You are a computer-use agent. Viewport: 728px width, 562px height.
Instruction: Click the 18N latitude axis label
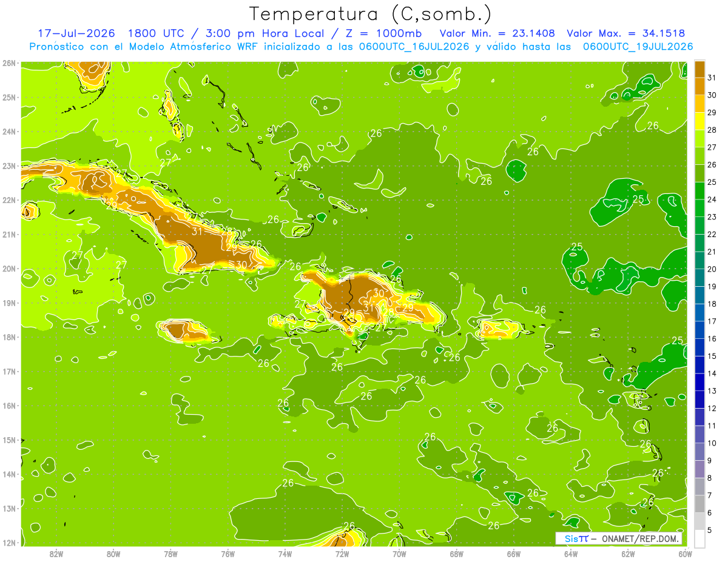(x=9, y=337)
